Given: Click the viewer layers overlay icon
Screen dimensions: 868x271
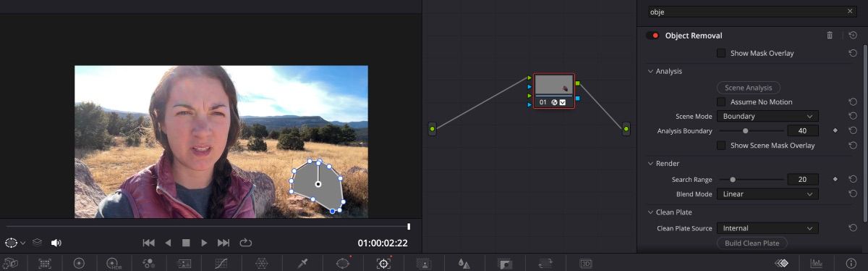Looking at the screenshot, I should (37, 243).
